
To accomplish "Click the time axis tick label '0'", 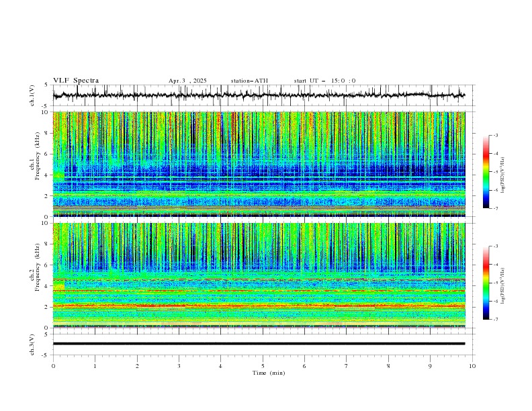I will tap(53, 366).
